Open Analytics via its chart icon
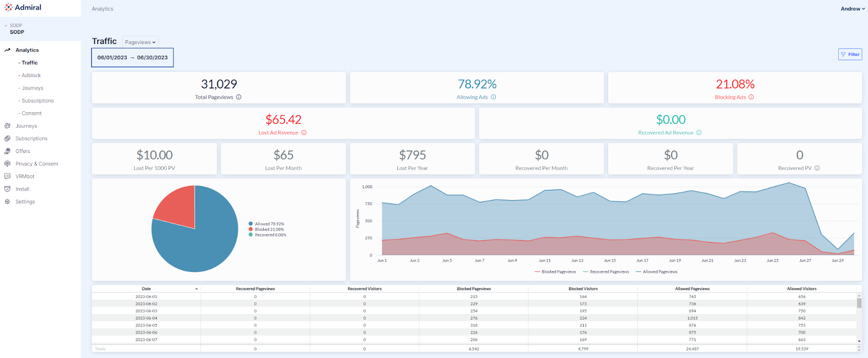 pyautogui.click(x=8, y=50)
